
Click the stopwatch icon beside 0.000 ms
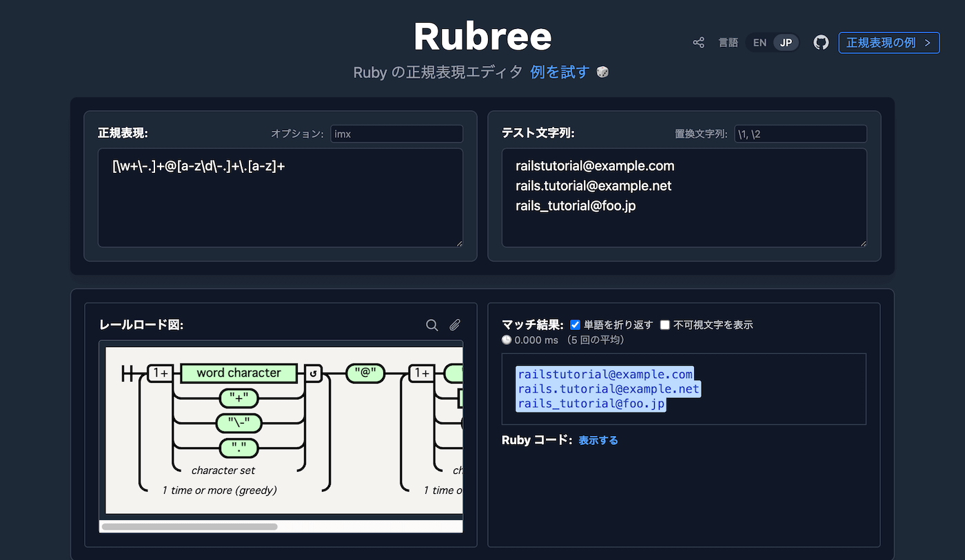(506, 340)
